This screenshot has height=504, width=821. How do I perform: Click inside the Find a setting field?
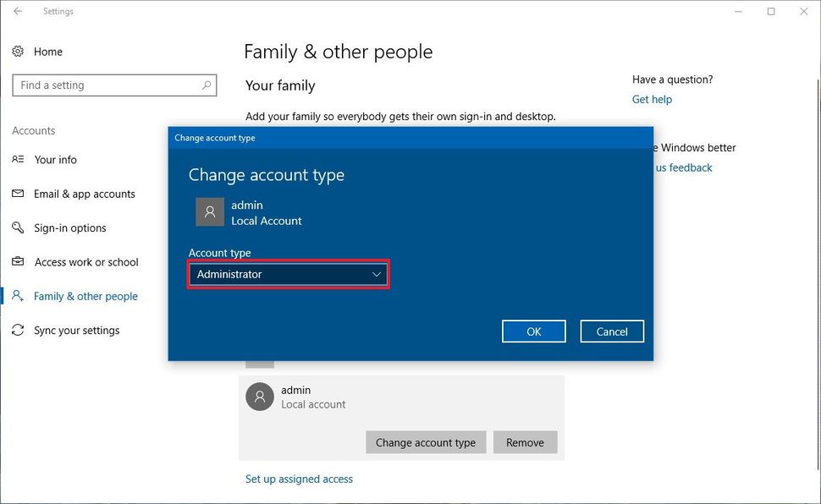102,85
